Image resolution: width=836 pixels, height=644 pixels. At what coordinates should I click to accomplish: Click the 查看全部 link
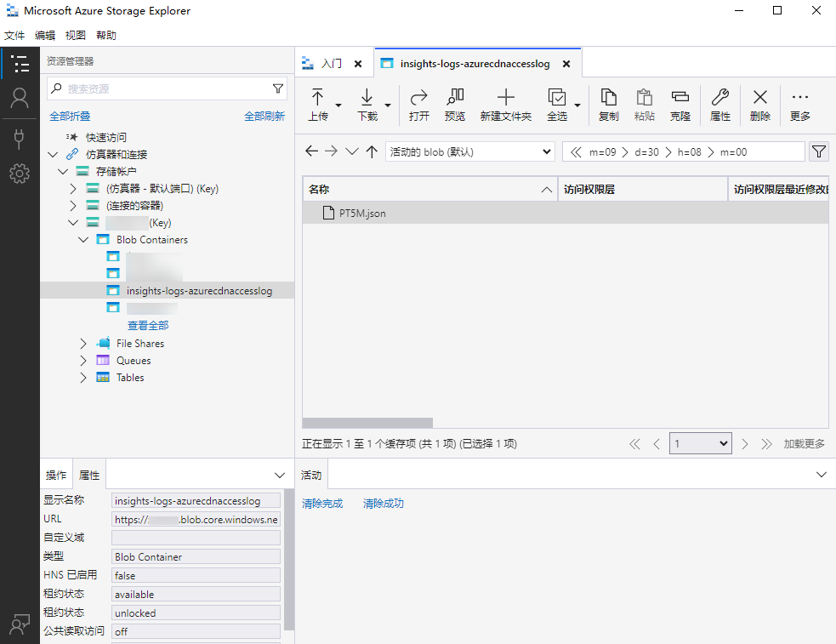tap(148, 326)
